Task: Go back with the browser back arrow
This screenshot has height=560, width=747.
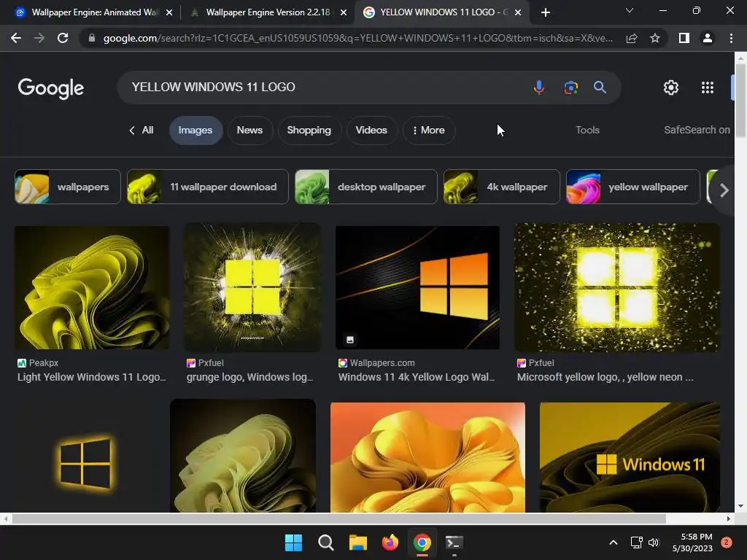Action: pos(16,38)
